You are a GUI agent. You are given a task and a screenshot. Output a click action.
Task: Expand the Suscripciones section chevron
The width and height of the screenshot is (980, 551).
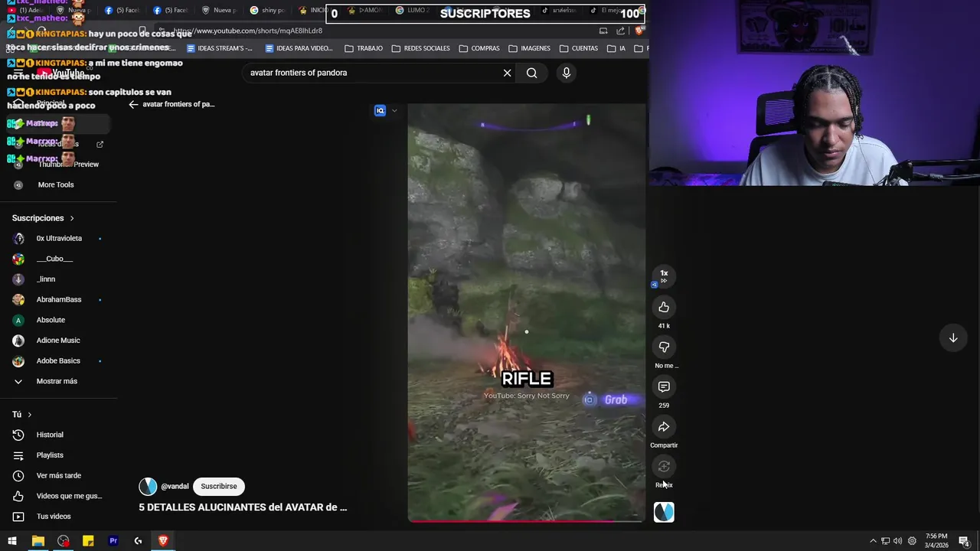pos(72,218)
